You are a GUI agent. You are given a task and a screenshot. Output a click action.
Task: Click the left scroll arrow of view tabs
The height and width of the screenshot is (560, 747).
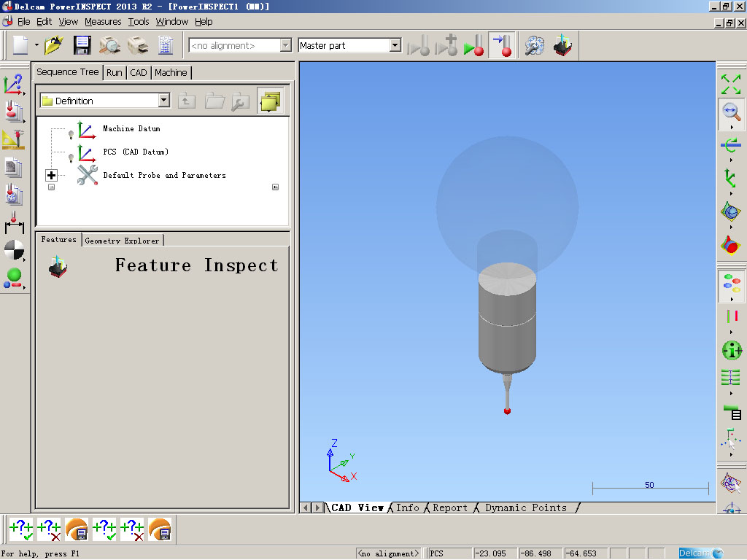306,507
